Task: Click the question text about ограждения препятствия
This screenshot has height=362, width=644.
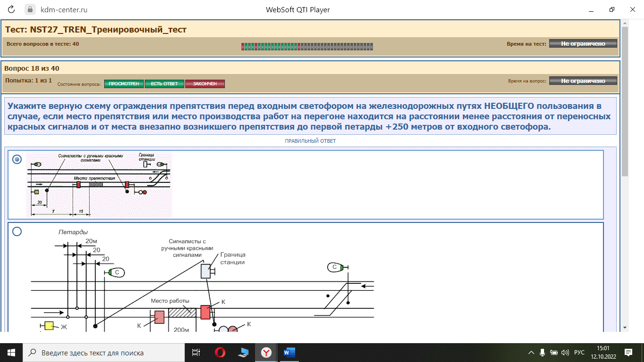Action: coord(310,116)
